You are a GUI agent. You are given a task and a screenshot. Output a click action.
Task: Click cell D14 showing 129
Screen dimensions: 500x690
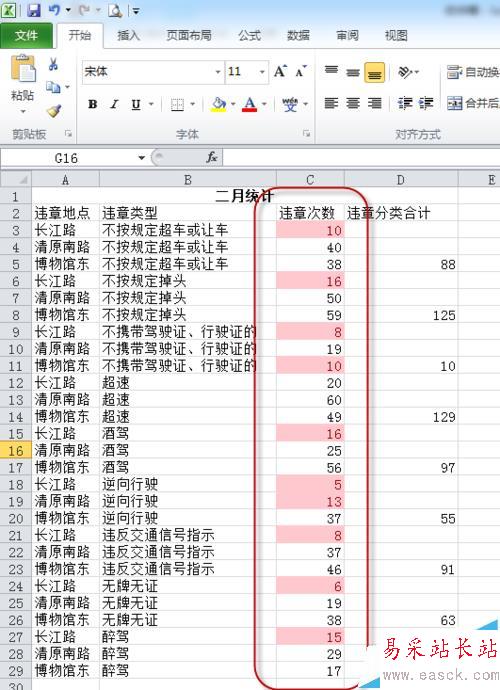point(401,417)
